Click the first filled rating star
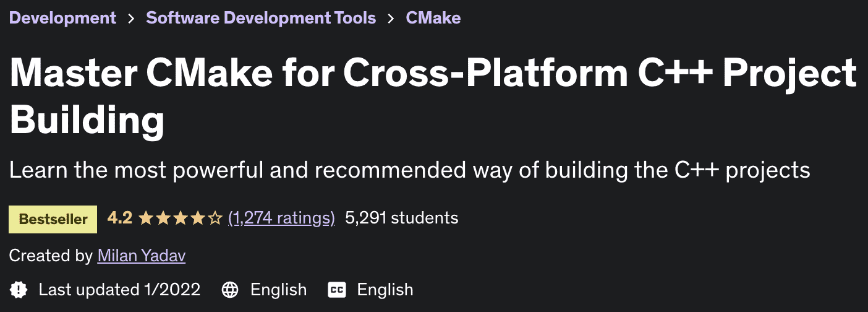 [x=146, y=218]
